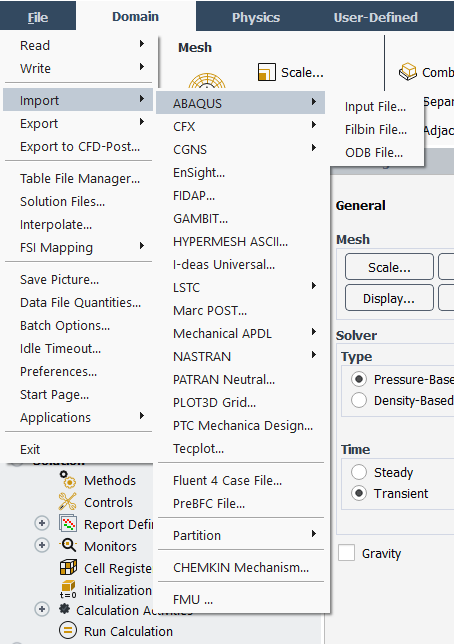Open Data File Quantities dialog

78,302
